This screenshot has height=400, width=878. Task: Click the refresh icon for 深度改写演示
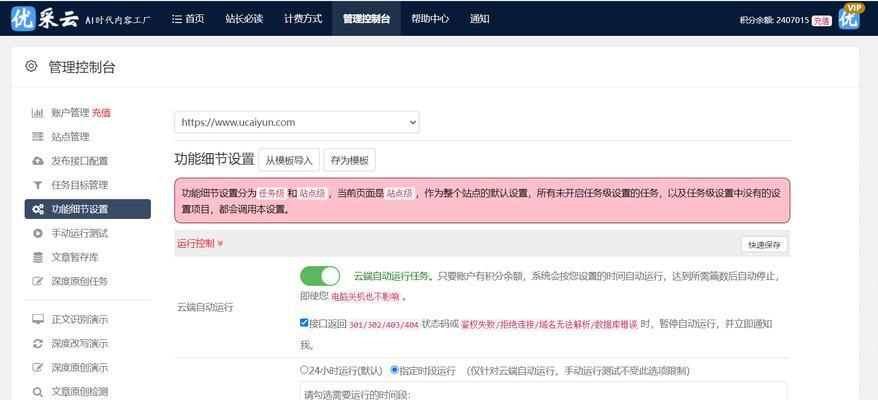coord(38,343)
